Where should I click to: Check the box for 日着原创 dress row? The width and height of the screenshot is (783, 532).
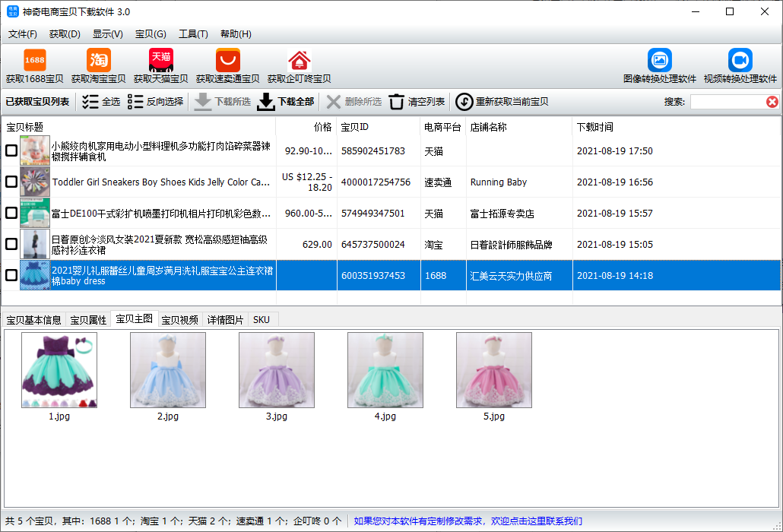[x=11, y=244]
